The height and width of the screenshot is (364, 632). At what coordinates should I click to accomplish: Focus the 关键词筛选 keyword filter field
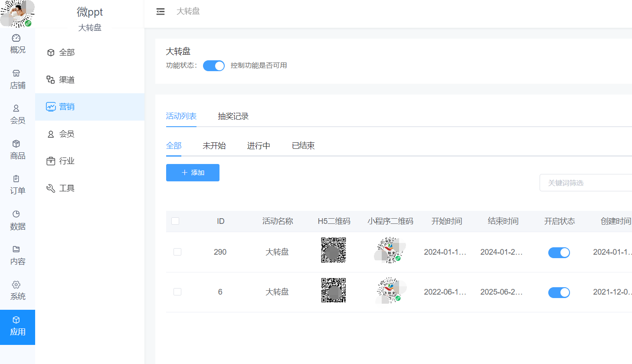(586, 183)
